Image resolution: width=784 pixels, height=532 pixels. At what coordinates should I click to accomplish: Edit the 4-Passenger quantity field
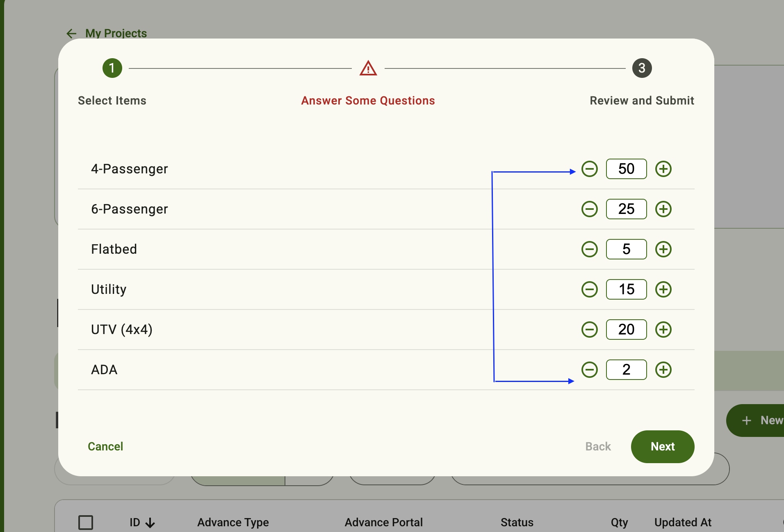627,169
